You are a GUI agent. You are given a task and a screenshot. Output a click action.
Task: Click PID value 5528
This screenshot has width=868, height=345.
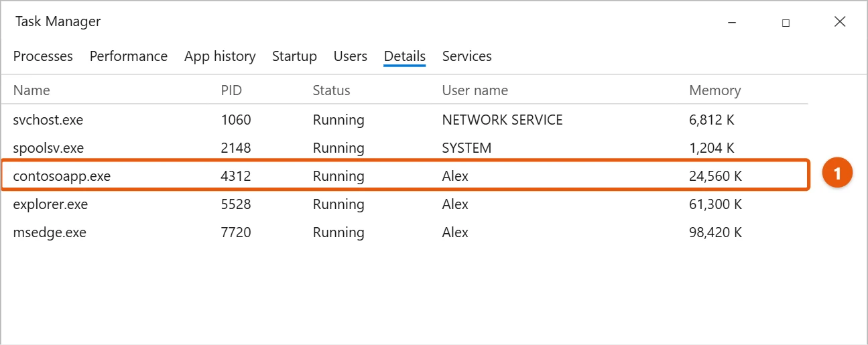[236, 204]
